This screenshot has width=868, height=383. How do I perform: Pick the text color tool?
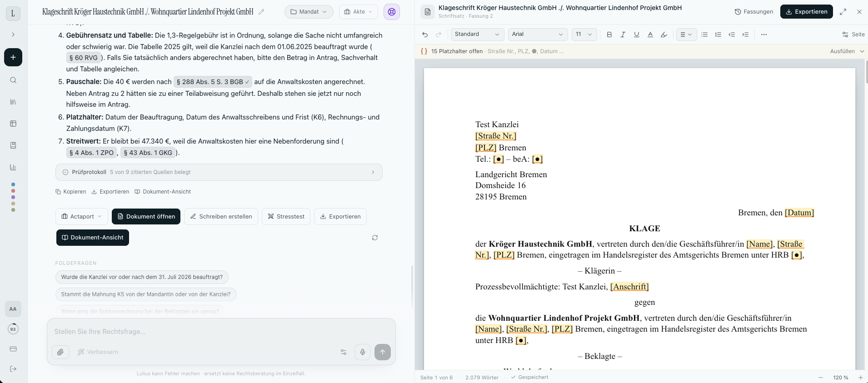click(650, 35)
